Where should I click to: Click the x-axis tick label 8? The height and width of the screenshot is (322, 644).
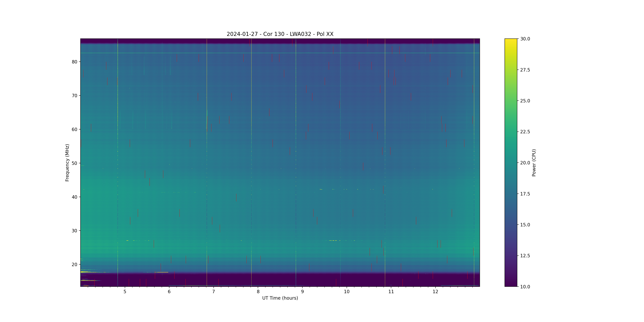258,292
